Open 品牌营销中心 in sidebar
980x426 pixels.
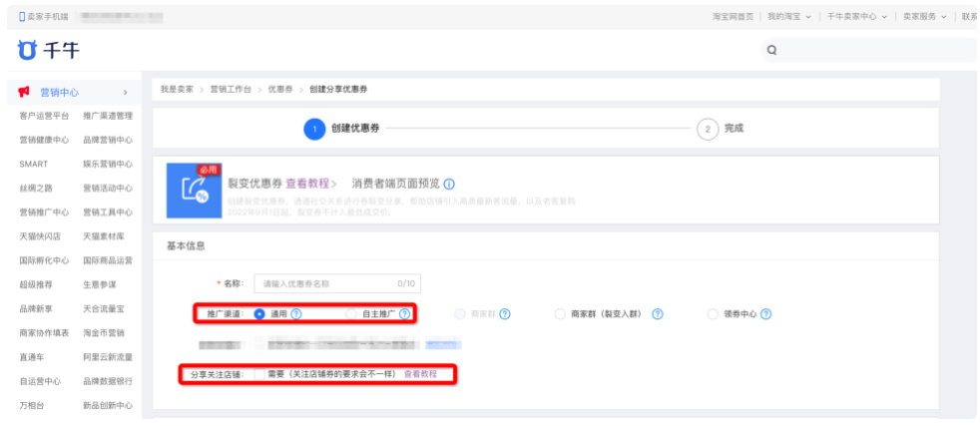coord(108,140)
